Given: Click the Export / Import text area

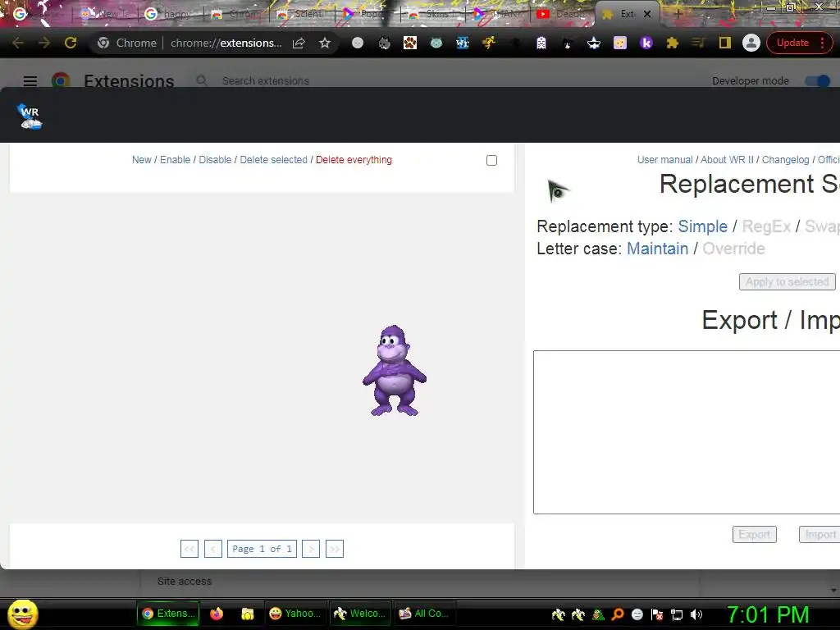Looking at the screenshot, I should (687, 432).
